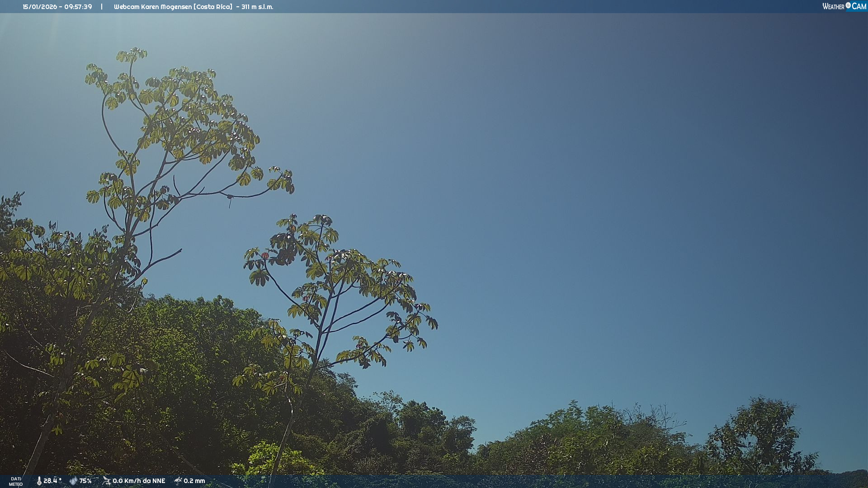Select the DATI METEO label
Image resolution: width=868 pixels, height=488 pixels.
(16, 481)
